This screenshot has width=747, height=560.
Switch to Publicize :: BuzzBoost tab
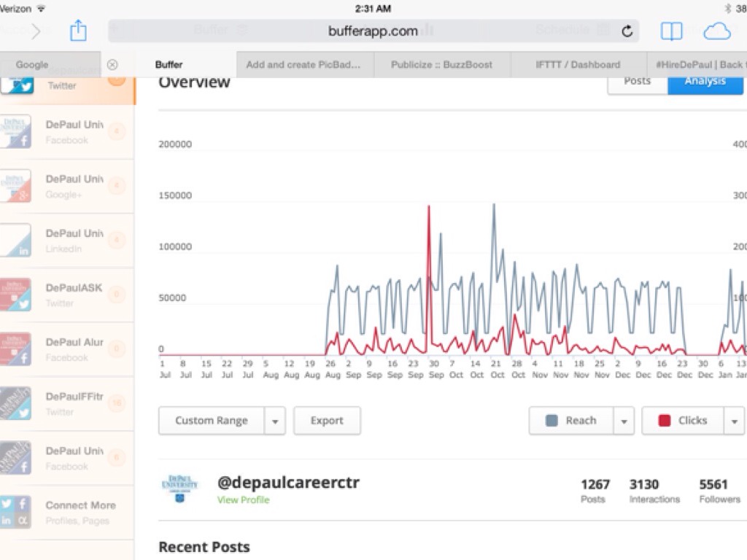(x=441, y=64)
